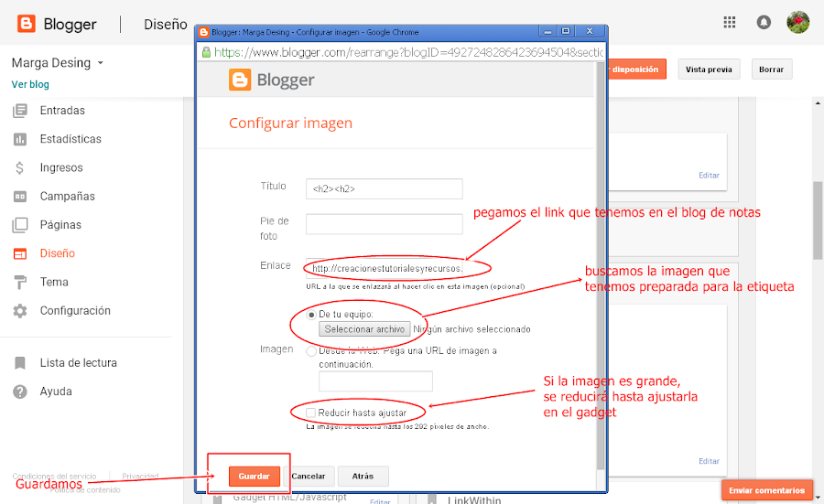Click the Enviar comentarios button

[x=766, y=490]
